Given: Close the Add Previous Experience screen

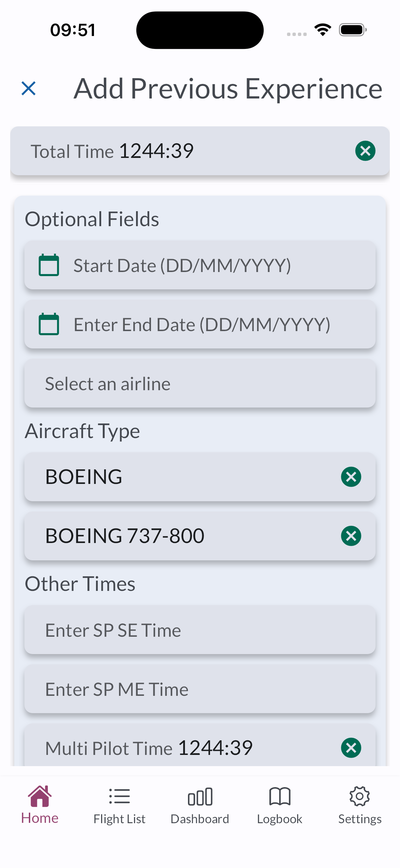Looking at the screenshot, I should 28,89.
